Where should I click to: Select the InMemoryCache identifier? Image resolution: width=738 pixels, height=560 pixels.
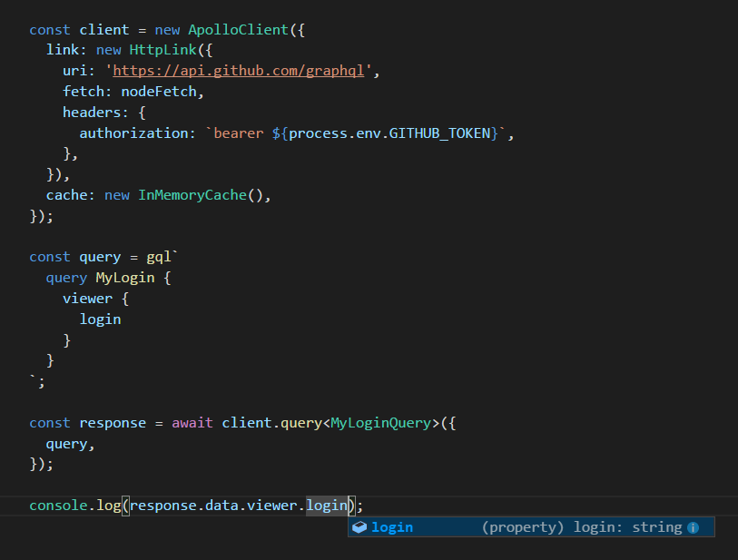coord(192,194)
